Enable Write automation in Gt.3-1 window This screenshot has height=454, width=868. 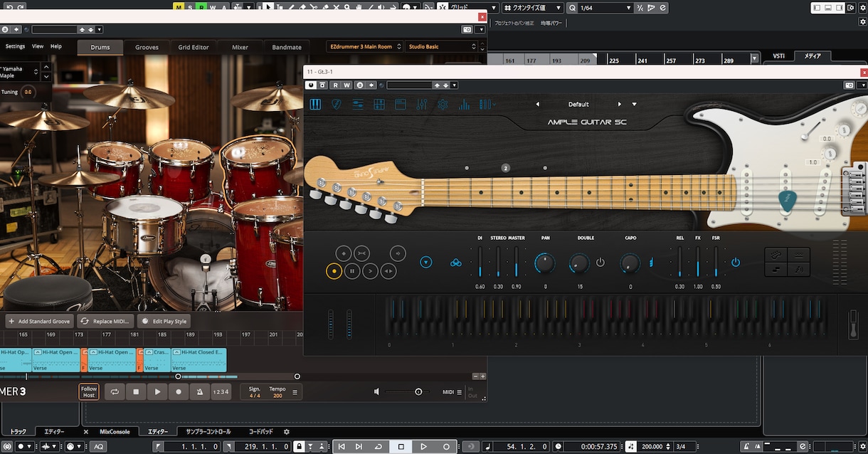[347, 85]
